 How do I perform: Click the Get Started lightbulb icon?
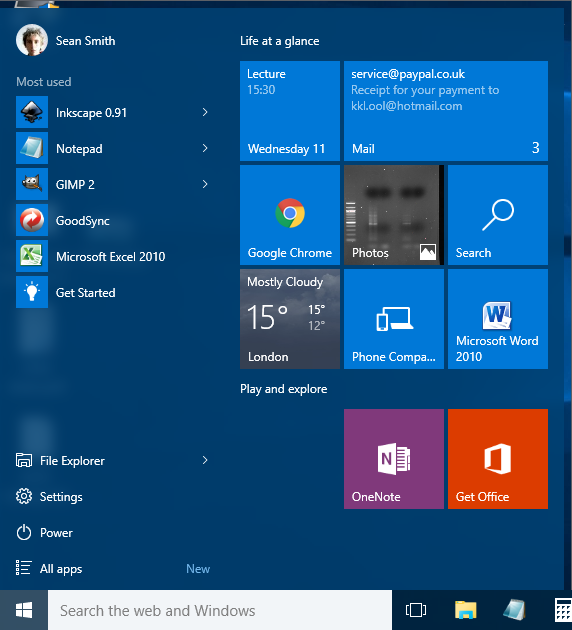click(x=32, y=292)
